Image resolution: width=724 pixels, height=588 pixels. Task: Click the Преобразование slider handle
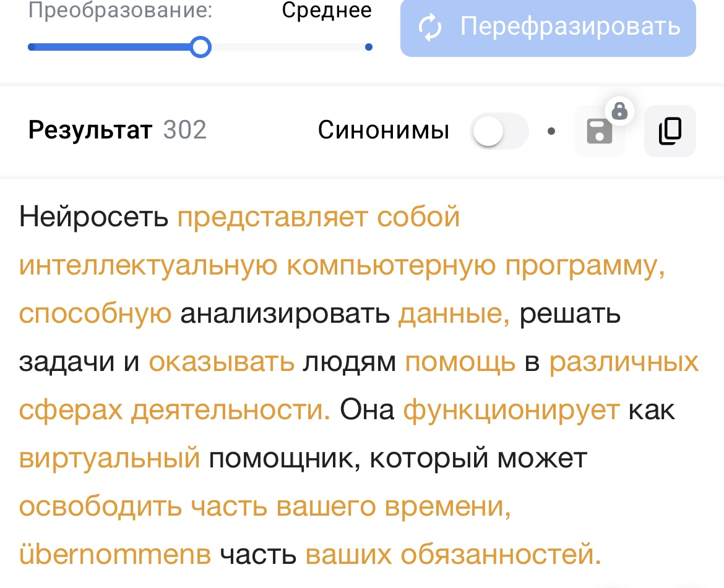[200, 47]
